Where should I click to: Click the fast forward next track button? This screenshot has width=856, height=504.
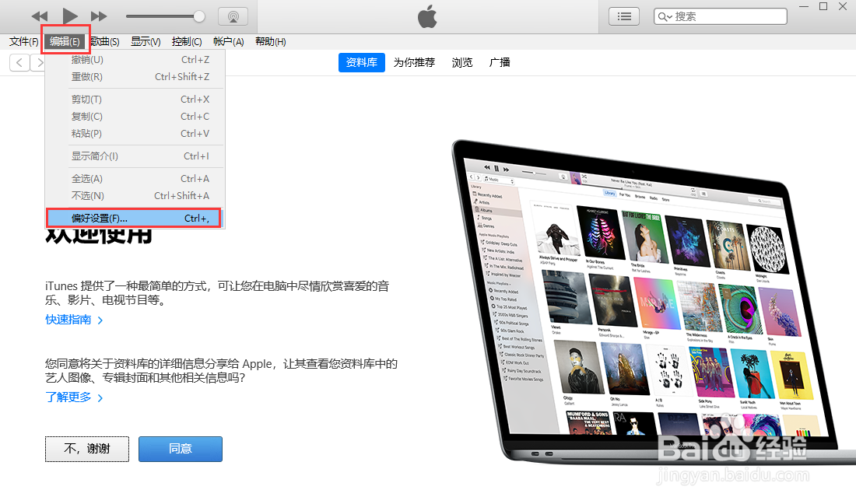pos(99,16)
